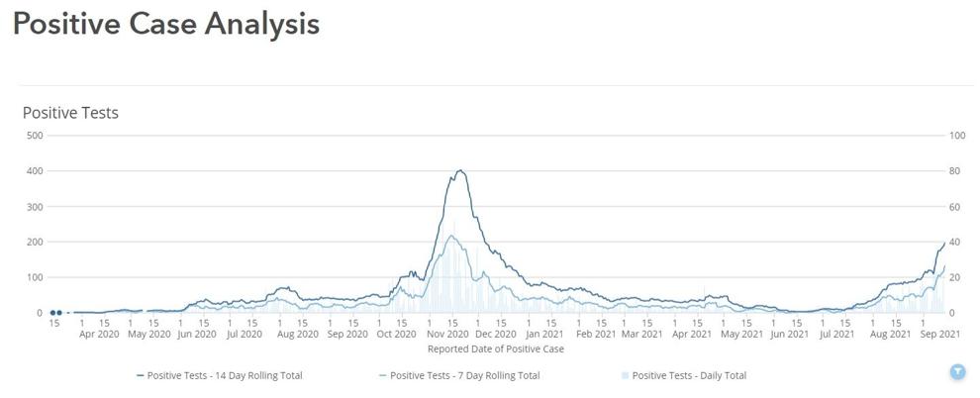Click the 7 Day Rolling Total legend line marker

tap(382, 375)
